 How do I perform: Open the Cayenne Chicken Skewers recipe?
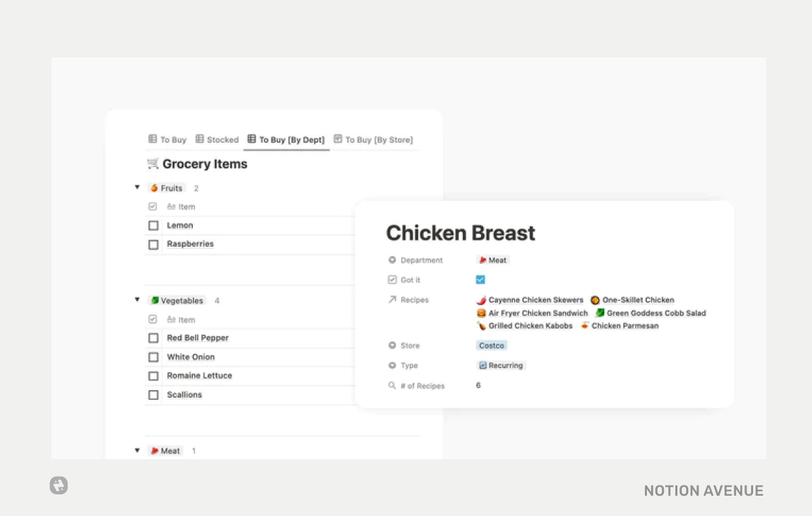click(537, 300)
